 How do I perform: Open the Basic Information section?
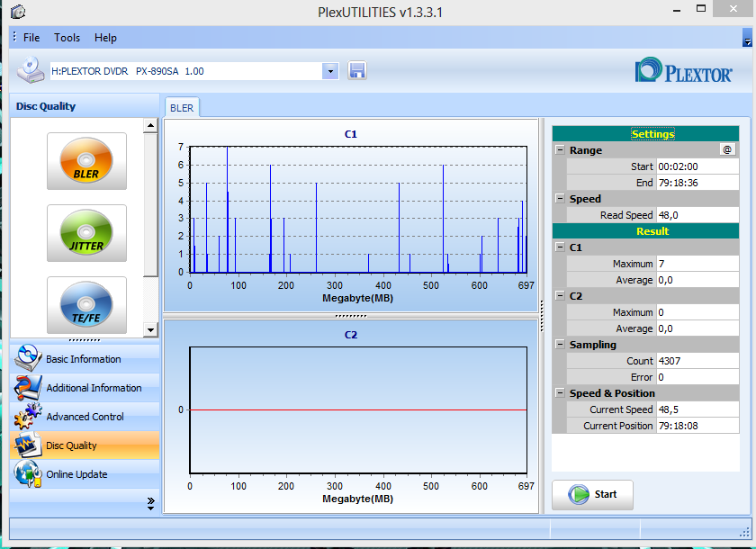(85, 359)
